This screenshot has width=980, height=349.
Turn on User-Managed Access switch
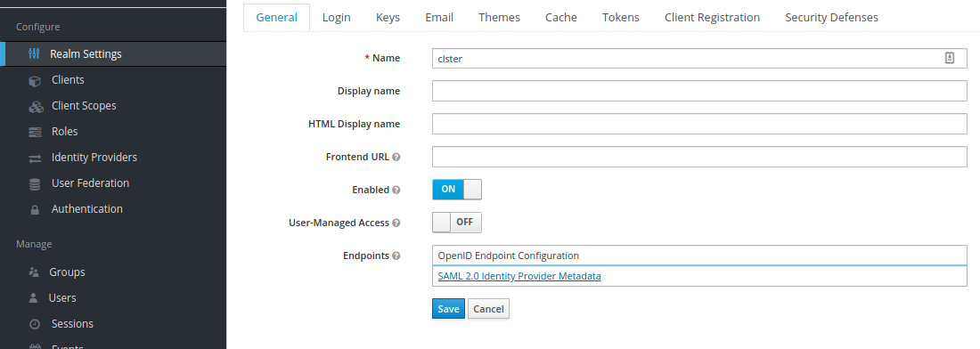coord(457,223)
